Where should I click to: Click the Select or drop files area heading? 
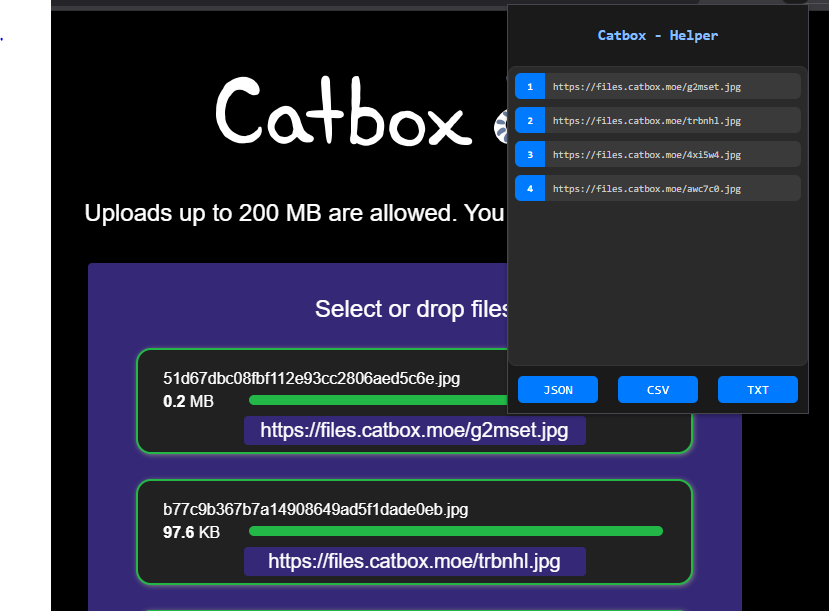pyautogui.click(x=411, y=309)
